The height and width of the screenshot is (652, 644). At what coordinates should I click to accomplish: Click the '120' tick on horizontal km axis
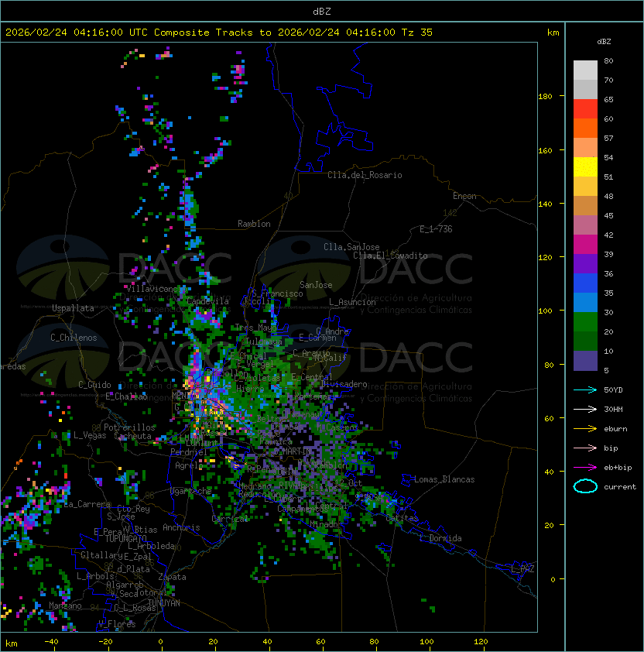(481, 642)
